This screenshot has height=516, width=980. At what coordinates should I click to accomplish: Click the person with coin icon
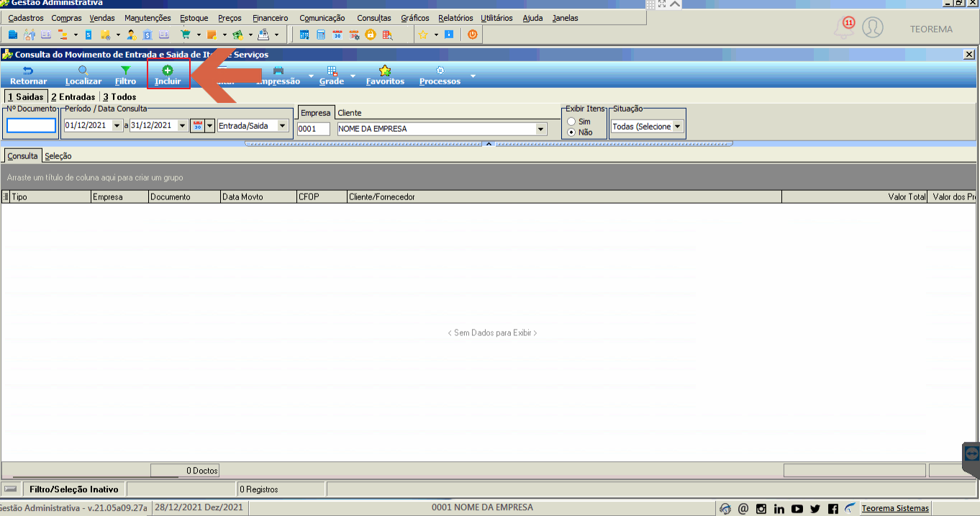pos(131,34)
